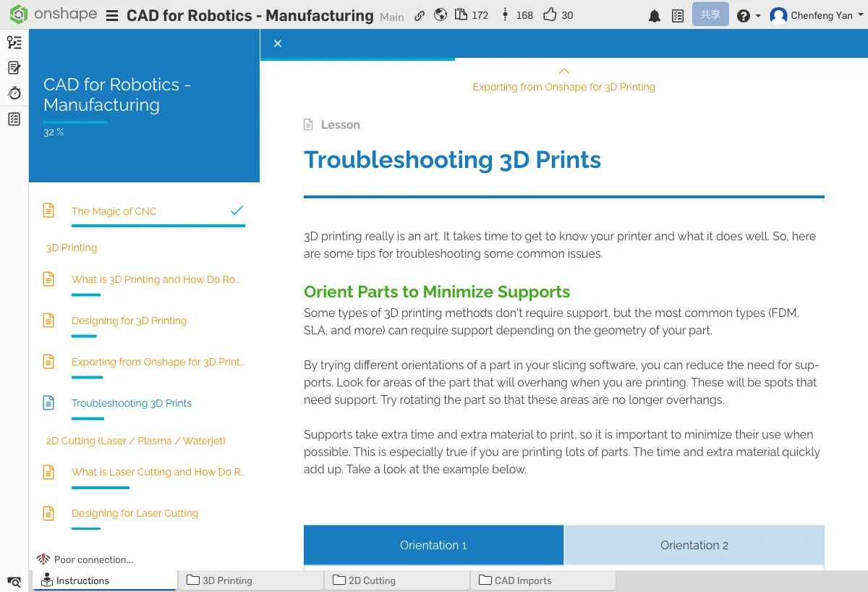Expand previous lesson chevron above Exporting link

(x=564, y=71)
